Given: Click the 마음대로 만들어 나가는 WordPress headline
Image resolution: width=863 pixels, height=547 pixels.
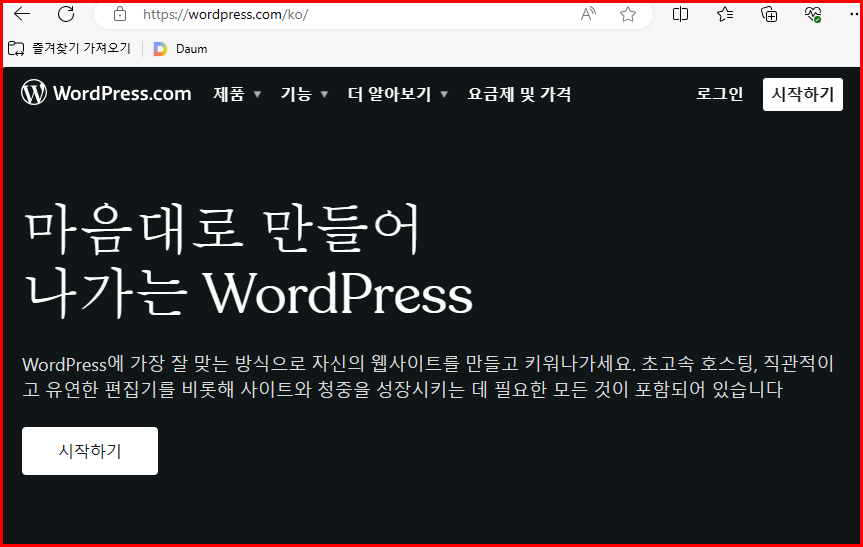Looking at the screenshot, I should pyautogui.click(x=249, y=261).
